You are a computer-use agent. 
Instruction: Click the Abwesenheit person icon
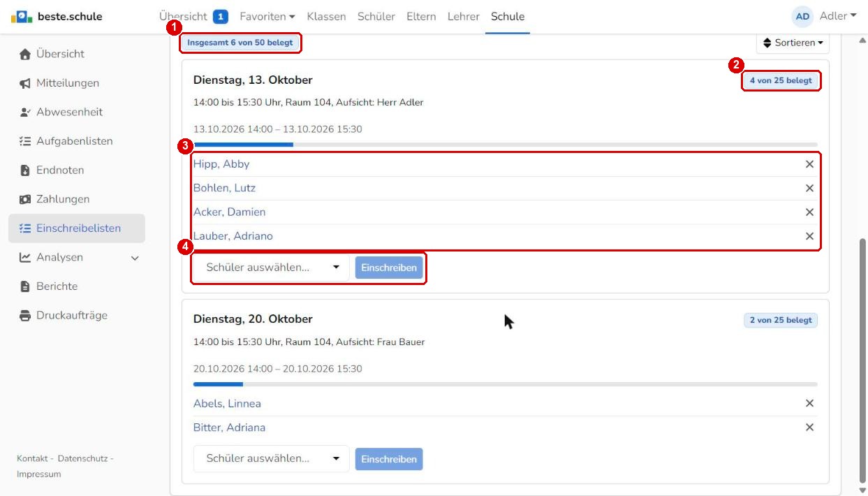tap(25, 112)
